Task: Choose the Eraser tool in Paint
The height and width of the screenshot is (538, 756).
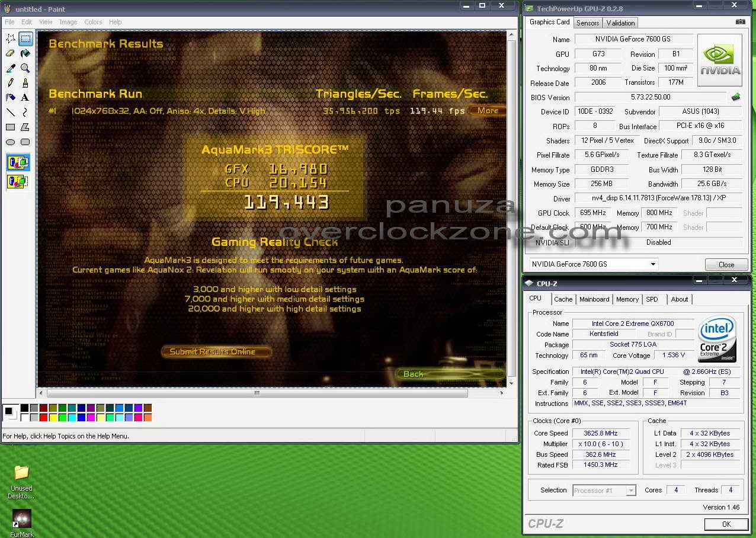Action: point(11,54)
